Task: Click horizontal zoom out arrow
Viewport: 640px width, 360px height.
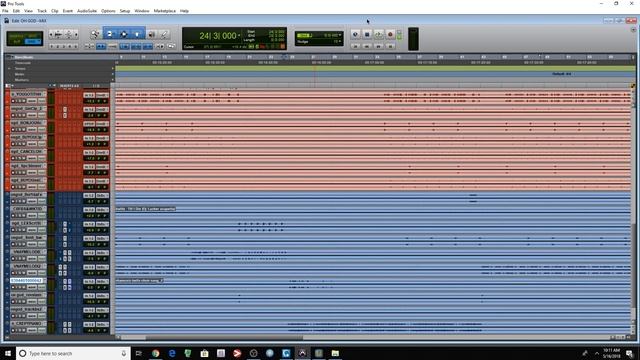Action: pyautogui.click(x=51, y=35)
